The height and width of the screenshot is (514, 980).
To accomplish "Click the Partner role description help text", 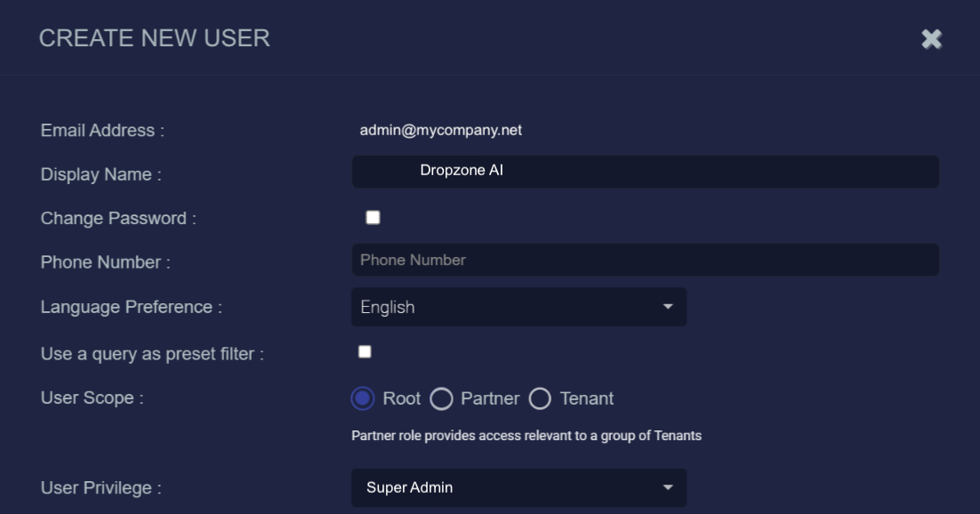I will [x=526, y=436].
